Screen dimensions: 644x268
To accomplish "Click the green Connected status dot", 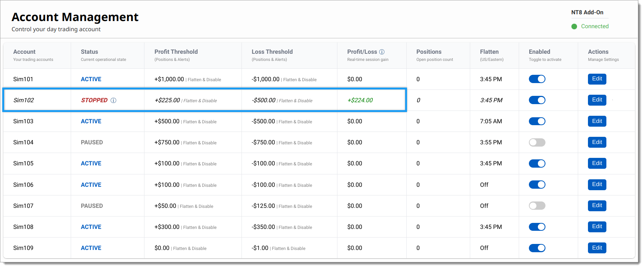I will coord(574,26).
